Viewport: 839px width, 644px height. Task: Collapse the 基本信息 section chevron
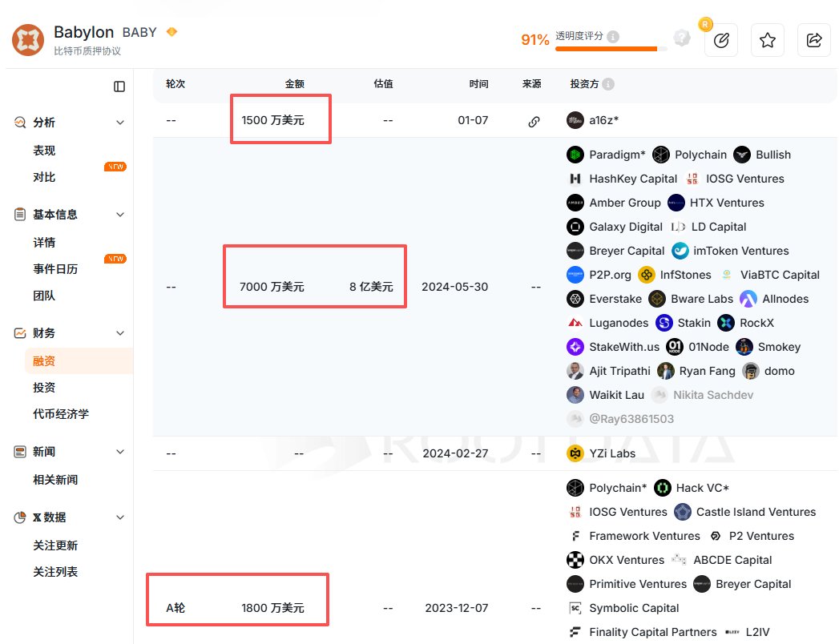tap(120, 215)
